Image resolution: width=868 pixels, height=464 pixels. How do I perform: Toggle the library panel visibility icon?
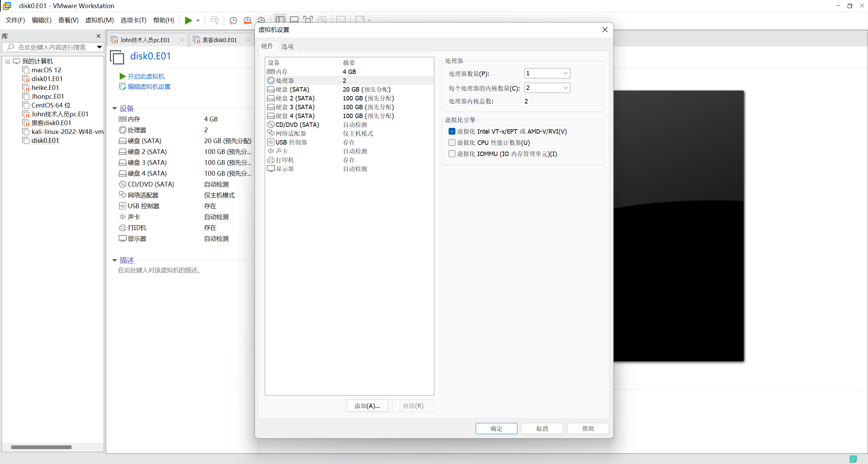(x=280, y=19)
